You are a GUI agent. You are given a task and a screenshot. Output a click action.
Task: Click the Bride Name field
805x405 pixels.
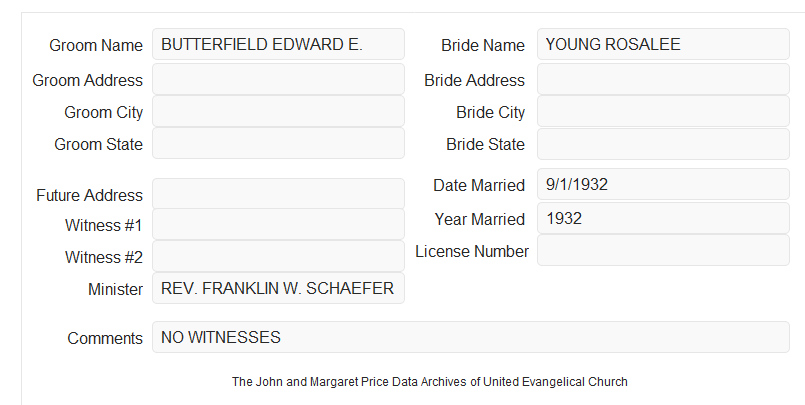pyautogui.click(x=663, y=44)
